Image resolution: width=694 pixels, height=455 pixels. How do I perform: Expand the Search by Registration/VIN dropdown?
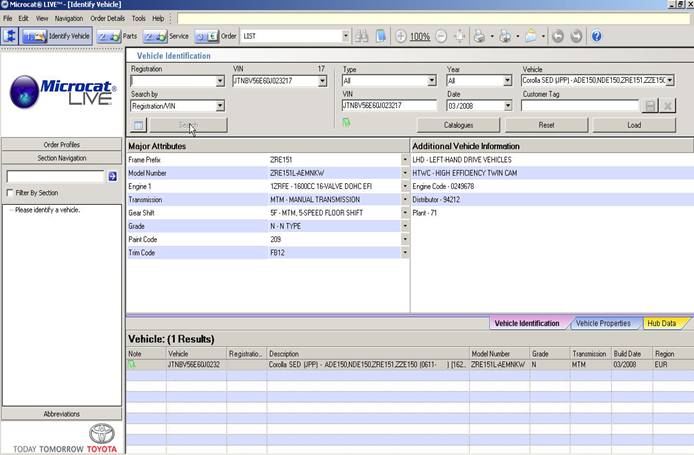coord(220,106)
